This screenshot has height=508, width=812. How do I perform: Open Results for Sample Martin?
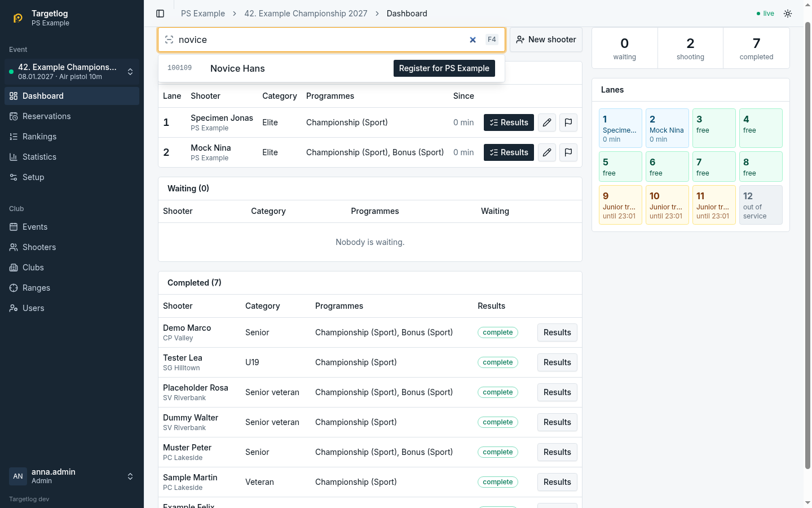point(557,482)
